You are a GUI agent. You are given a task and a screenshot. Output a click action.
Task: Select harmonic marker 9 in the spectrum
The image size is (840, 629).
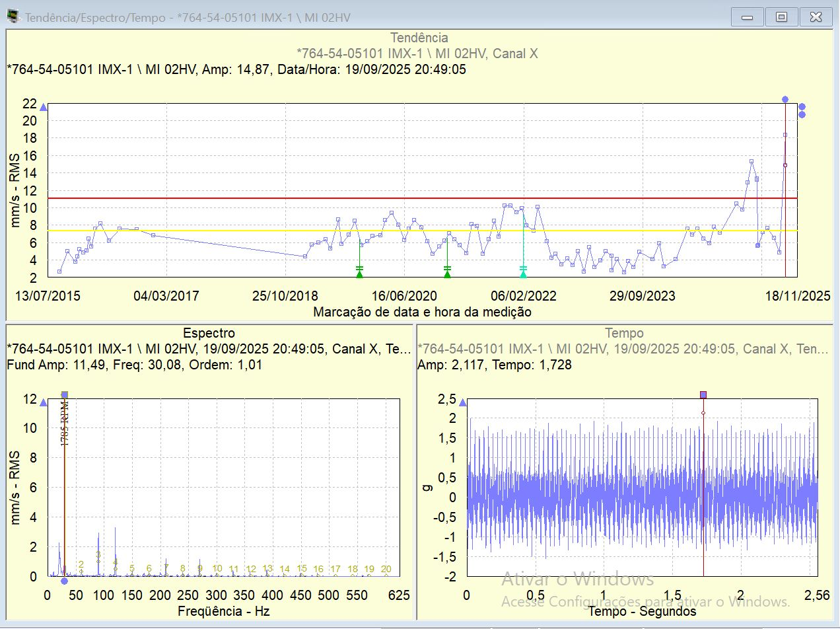pos(200,568)
